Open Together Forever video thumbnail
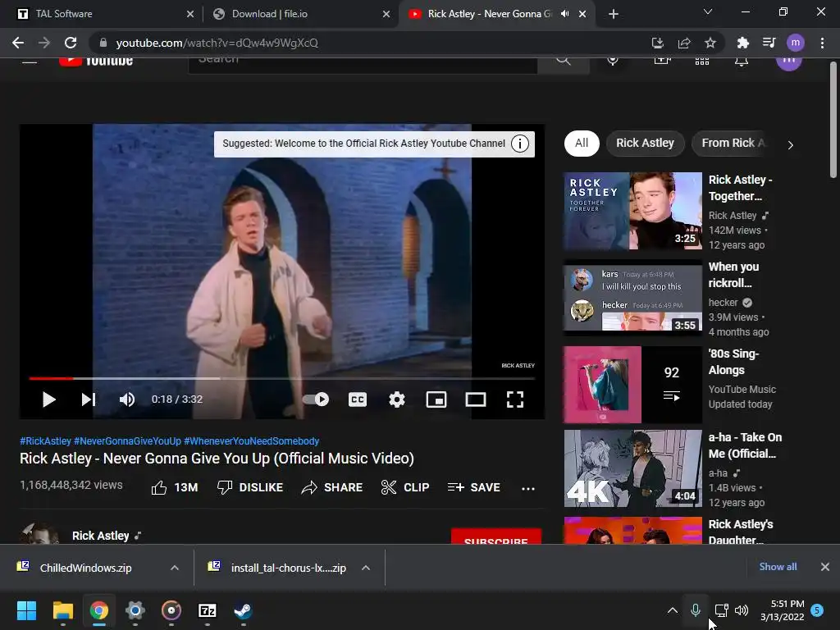This screenshot has height=630, width=840. point(632,211)
